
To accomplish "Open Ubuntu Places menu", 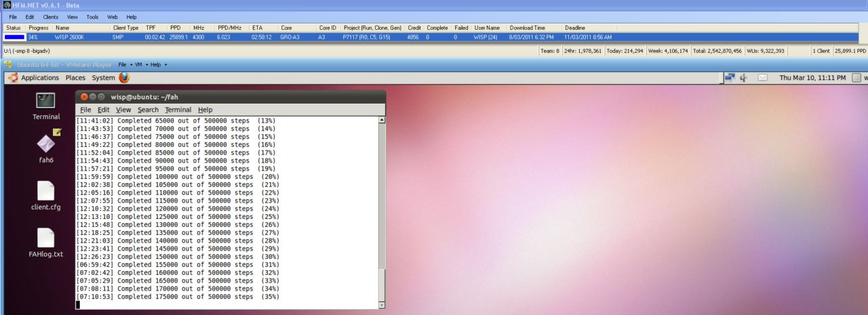I will [x=75, y=78].
